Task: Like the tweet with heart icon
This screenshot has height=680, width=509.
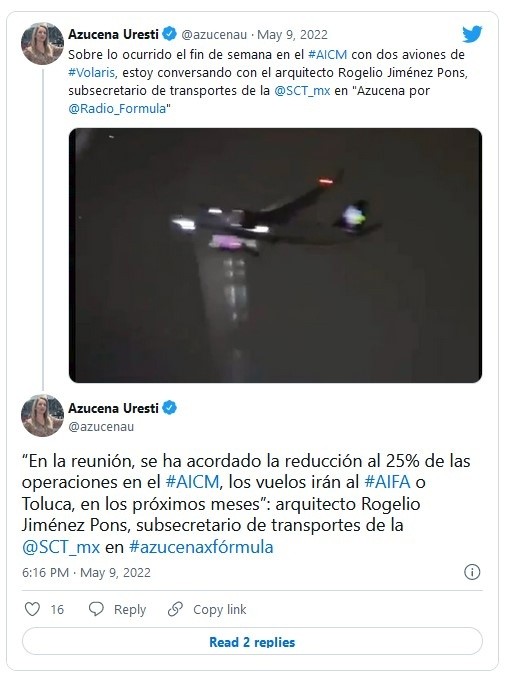Action: [x=32, y=609]
